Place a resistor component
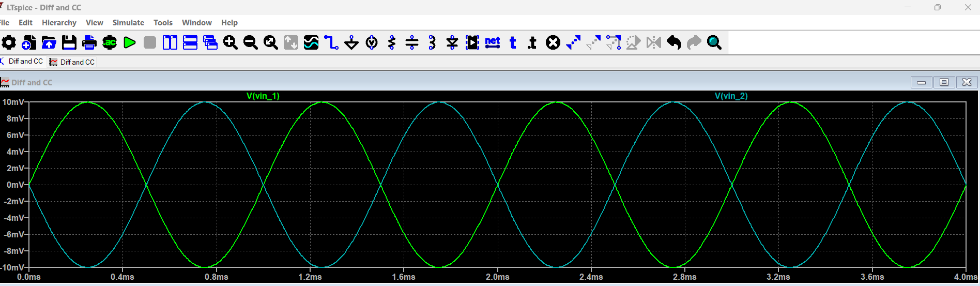The height and width of the screenshot is (286, 980). pyautogui.click(x=392, y=42)
